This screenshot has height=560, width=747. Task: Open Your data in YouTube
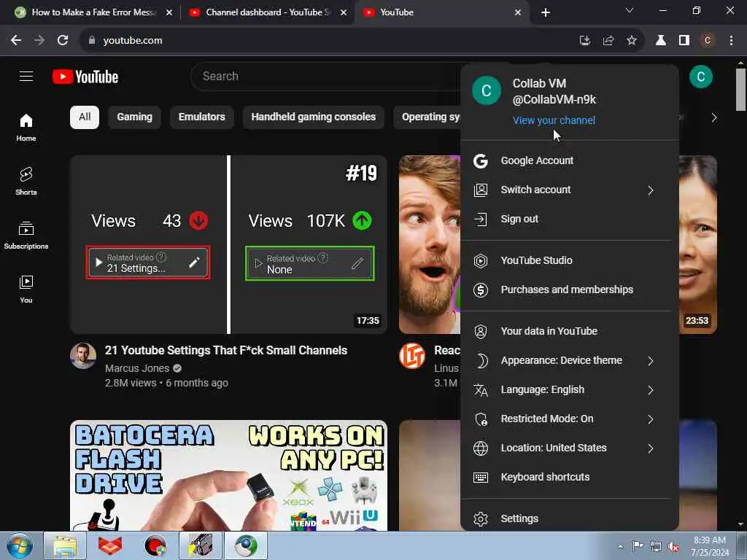(569, 332)
